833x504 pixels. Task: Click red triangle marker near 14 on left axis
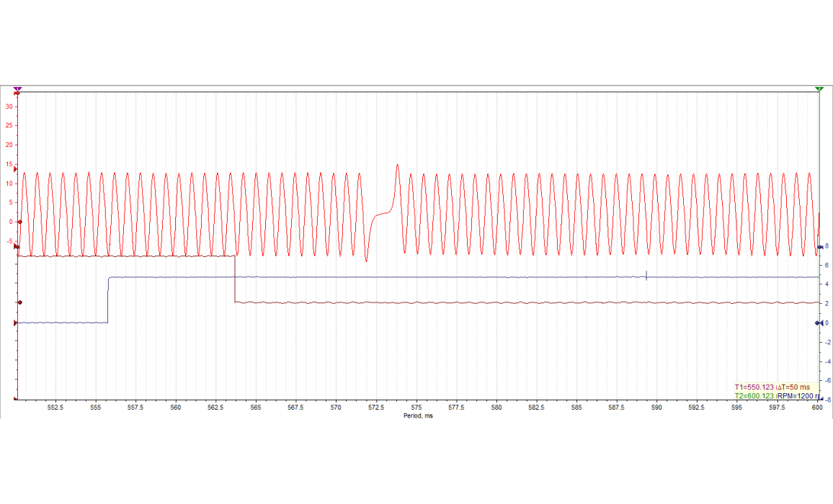click(x=16, y=168)
